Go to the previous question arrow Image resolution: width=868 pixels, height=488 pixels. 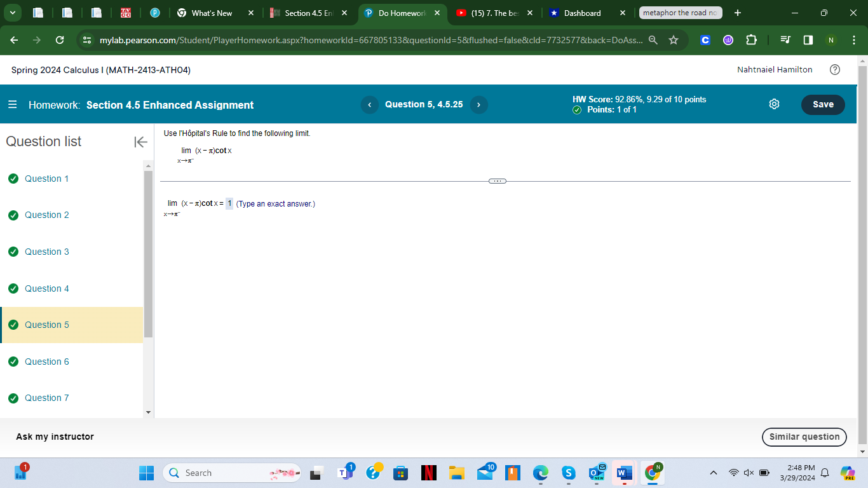(x=369, y=104)
